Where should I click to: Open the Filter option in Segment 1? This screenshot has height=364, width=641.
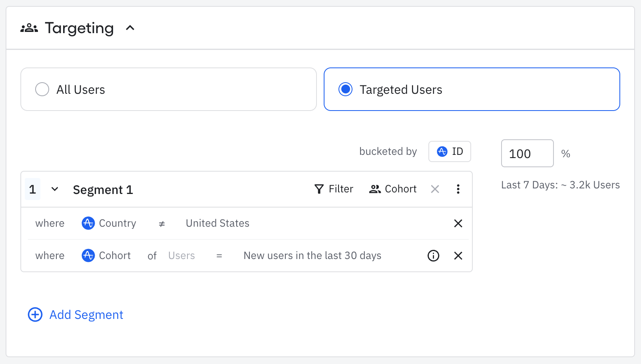[x=334, y=189]
